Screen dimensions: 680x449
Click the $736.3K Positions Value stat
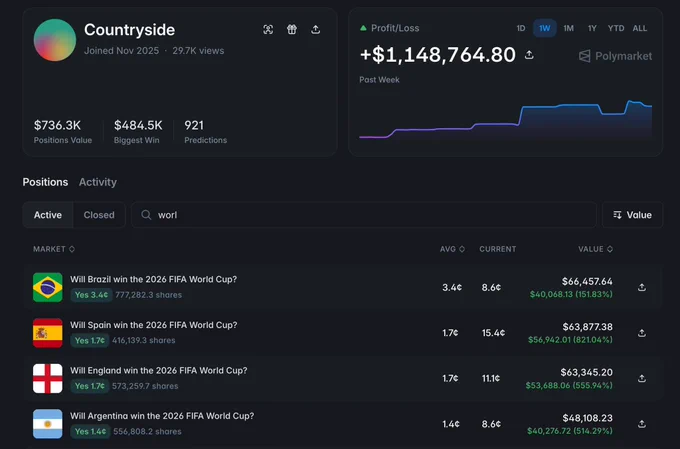(62, 131)
